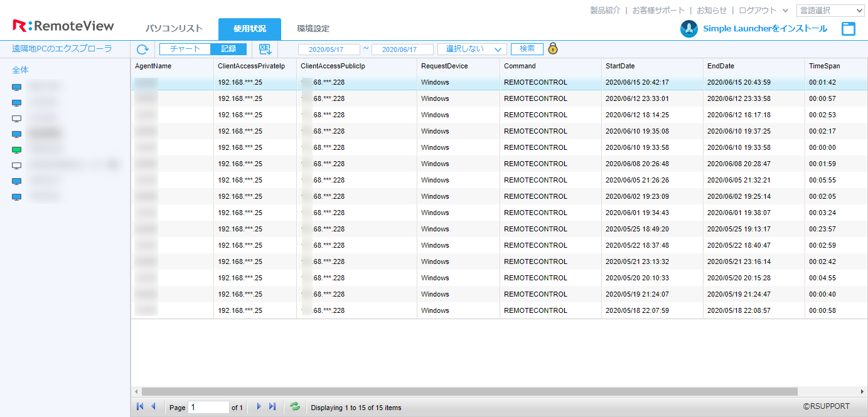Image resolution: width=868 pixels, height=417 pixels.
Task: Refresh the usage status list
Action: [x=142, y=49]
